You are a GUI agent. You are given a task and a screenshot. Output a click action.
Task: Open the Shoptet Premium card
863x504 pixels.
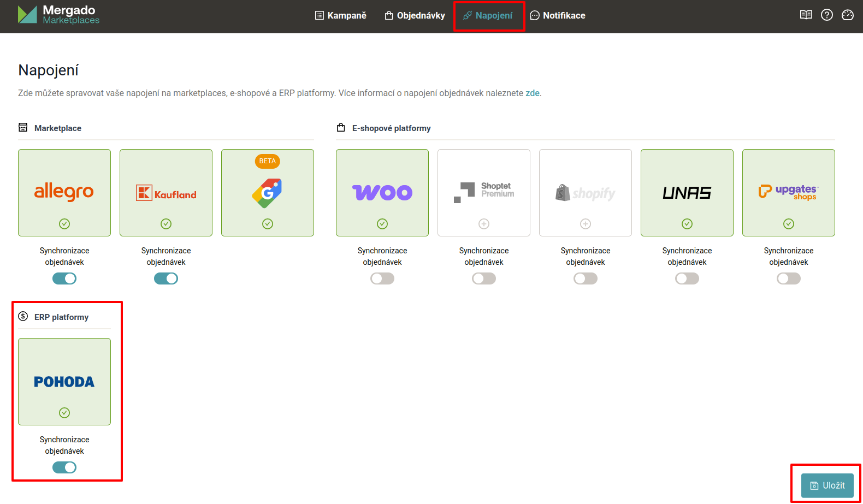pos(484,193)
